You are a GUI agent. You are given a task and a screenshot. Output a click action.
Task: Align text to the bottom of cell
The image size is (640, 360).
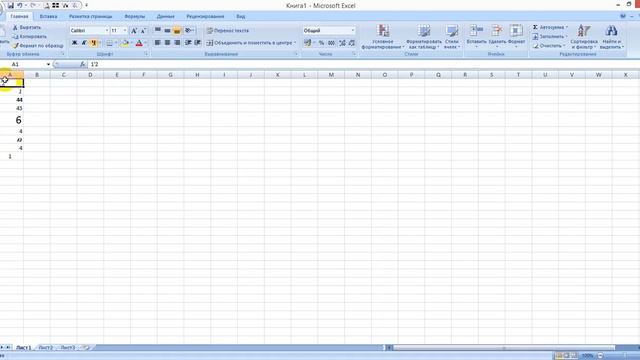coord(177,30)
